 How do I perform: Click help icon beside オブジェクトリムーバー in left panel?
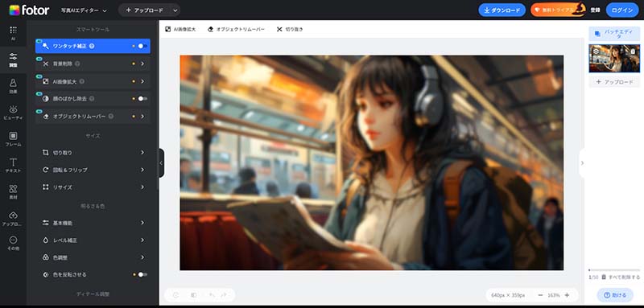click(x=111, y=117)
